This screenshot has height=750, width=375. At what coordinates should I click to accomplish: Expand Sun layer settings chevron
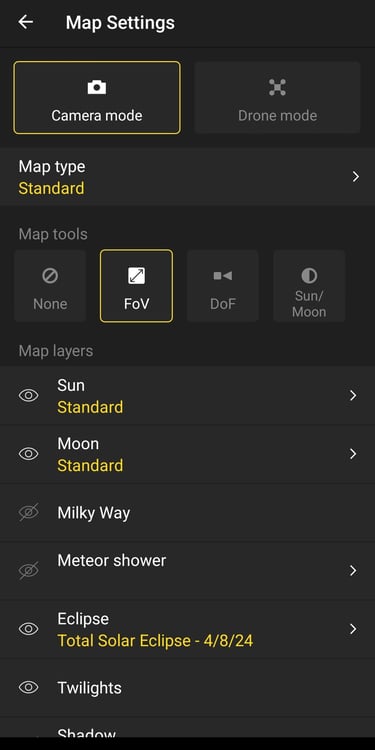[353, 396]
